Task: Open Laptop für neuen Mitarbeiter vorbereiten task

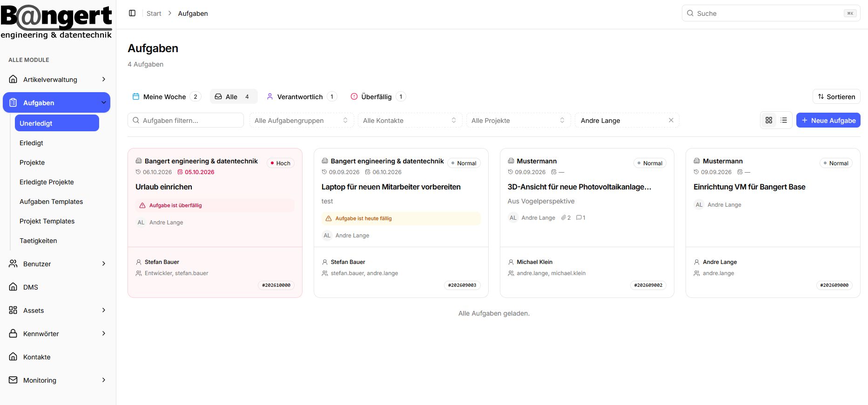Action: 391,187
